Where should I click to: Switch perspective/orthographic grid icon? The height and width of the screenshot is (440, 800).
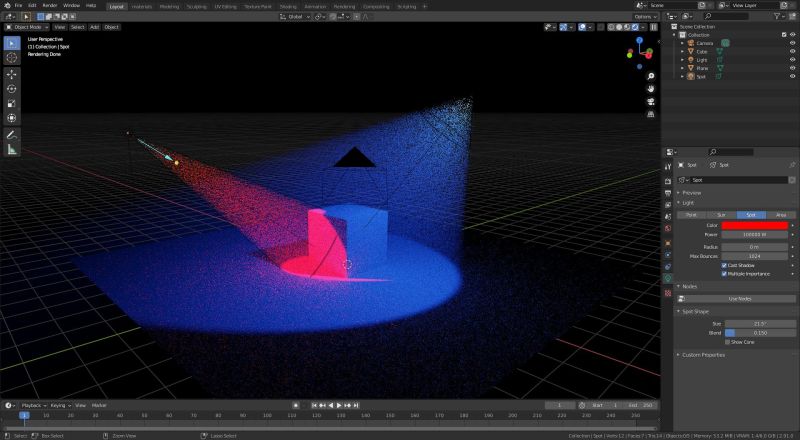[651, 114]
